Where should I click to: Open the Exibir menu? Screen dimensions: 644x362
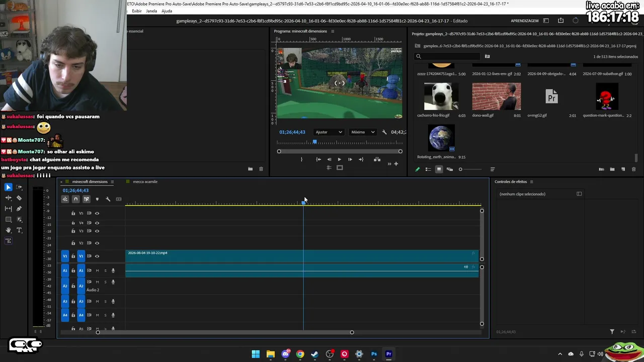[x=137, y=11]
